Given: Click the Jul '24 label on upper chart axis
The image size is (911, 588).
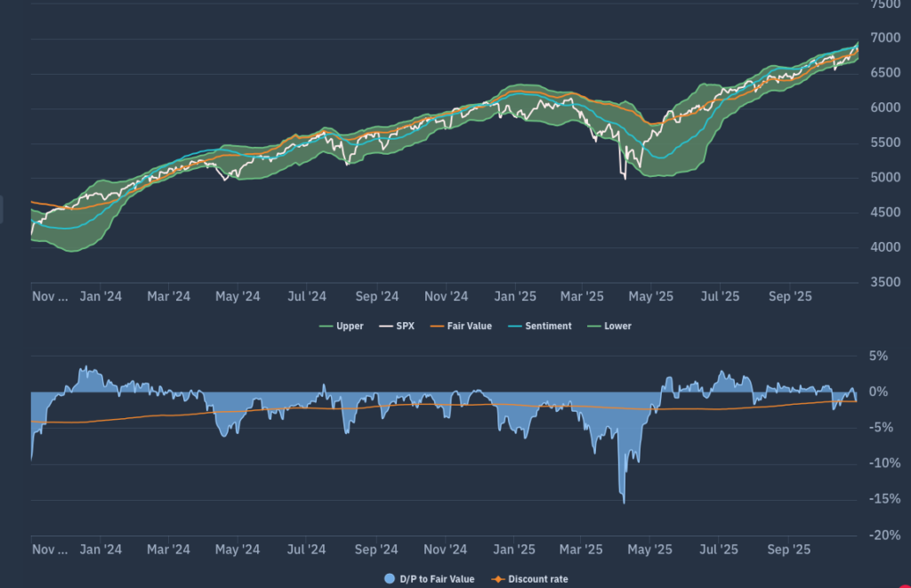Looking at the screenshot, I should click(309, 296).
